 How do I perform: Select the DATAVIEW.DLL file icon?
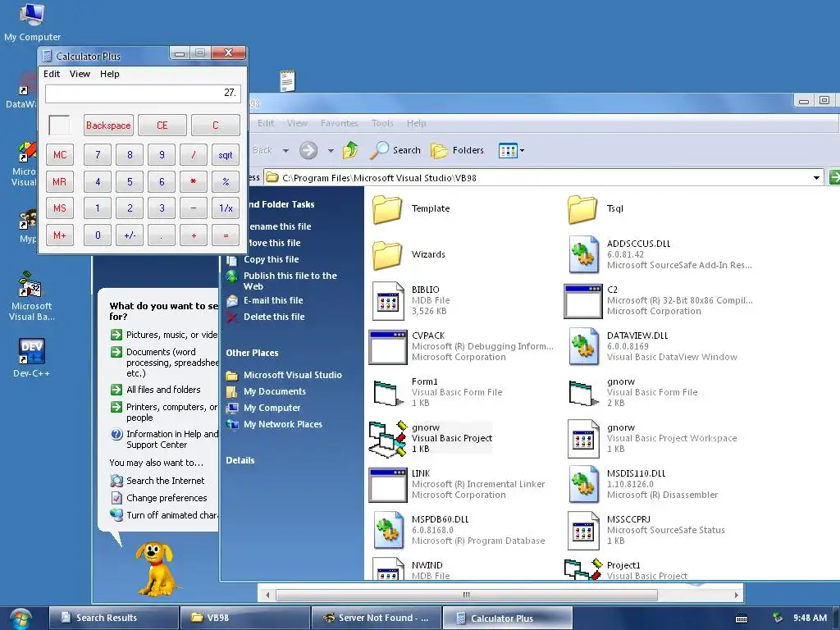pos(584,347)
